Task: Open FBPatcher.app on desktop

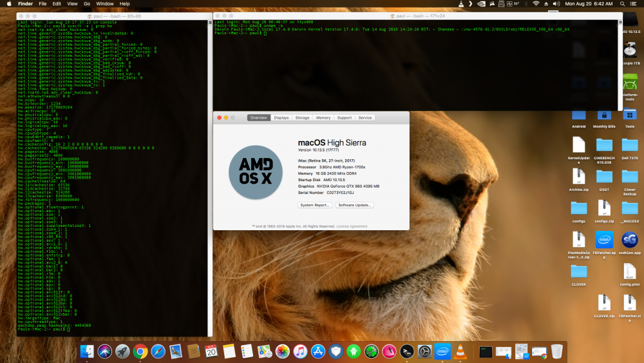Action: point(604,240)
